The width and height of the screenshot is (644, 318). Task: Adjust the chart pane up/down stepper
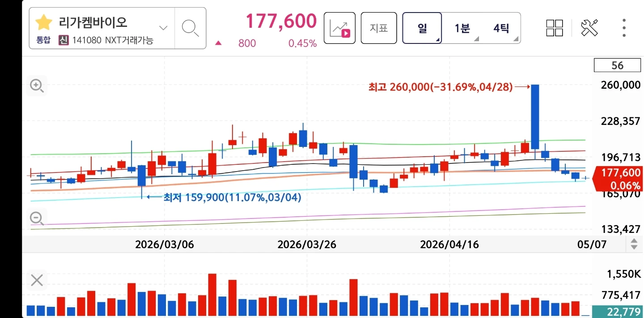[634, 244]
